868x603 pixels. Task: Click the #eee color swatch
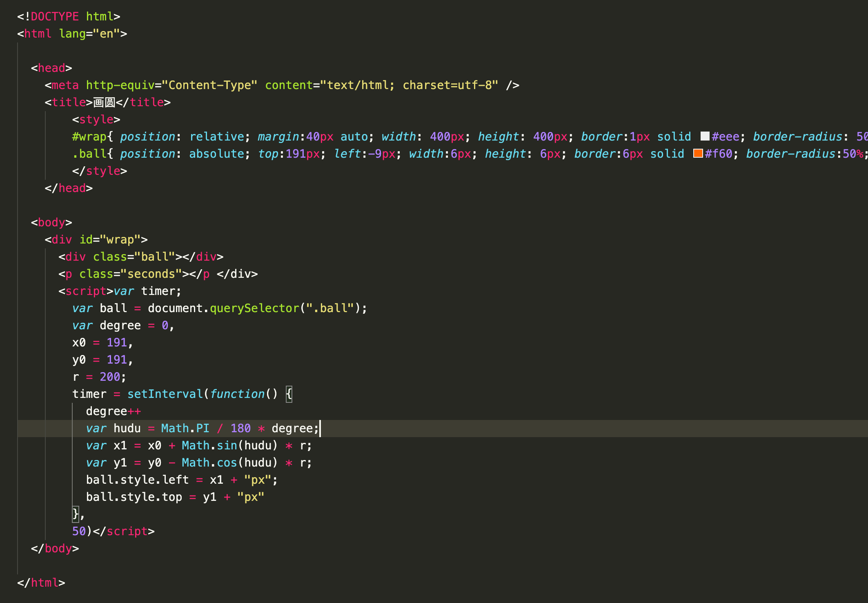(x=705, y=136)
